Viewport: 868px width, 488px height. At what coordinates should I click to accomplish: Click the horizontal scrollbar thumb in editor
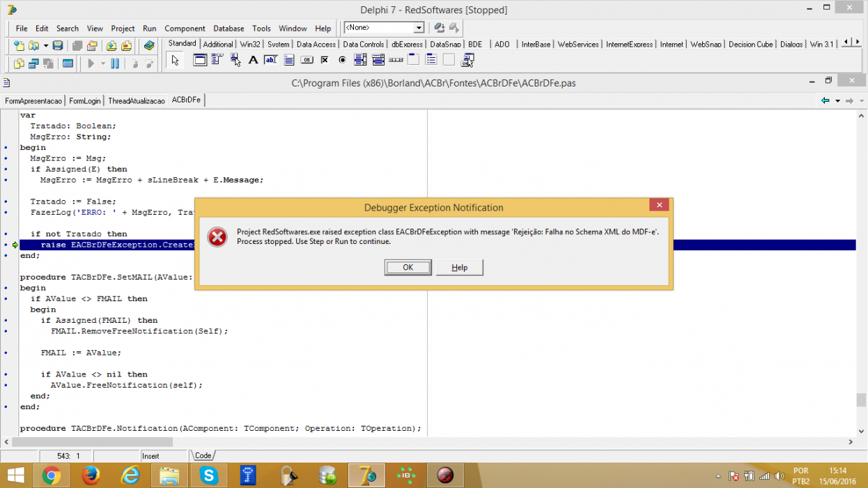point(92,442)
